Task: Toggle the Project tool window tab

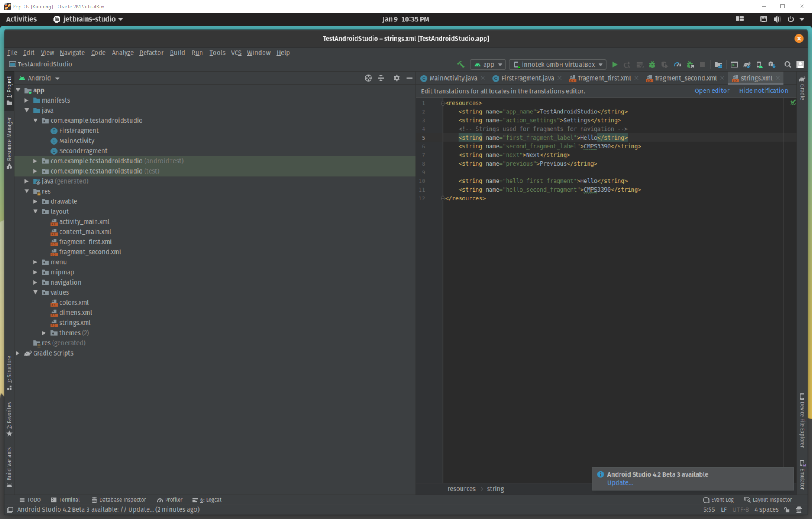Action: pos(9,90)
